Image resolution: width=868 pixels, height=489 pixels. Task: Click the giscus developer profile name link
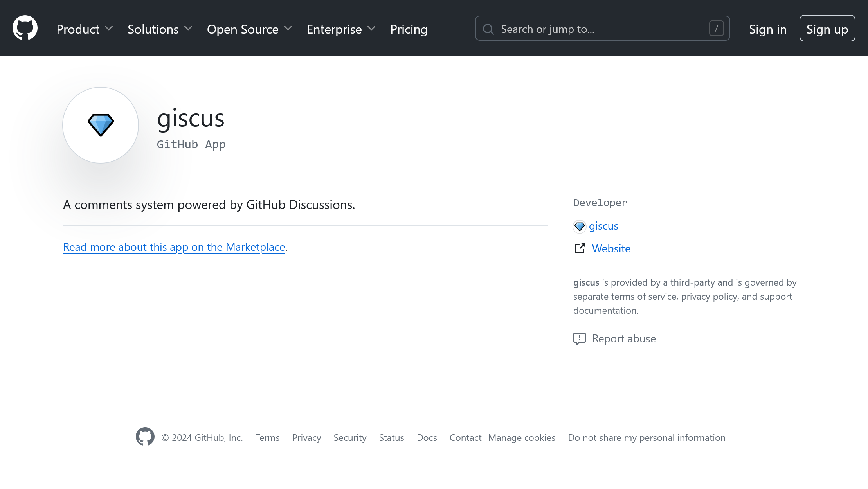tap(603, 226)
